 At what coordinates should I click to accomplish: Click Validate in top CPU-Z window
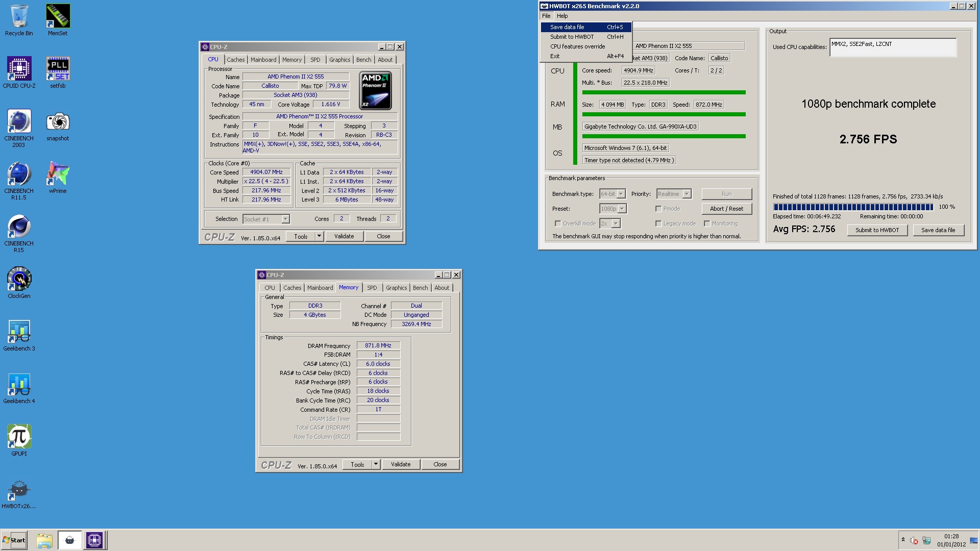344,236
